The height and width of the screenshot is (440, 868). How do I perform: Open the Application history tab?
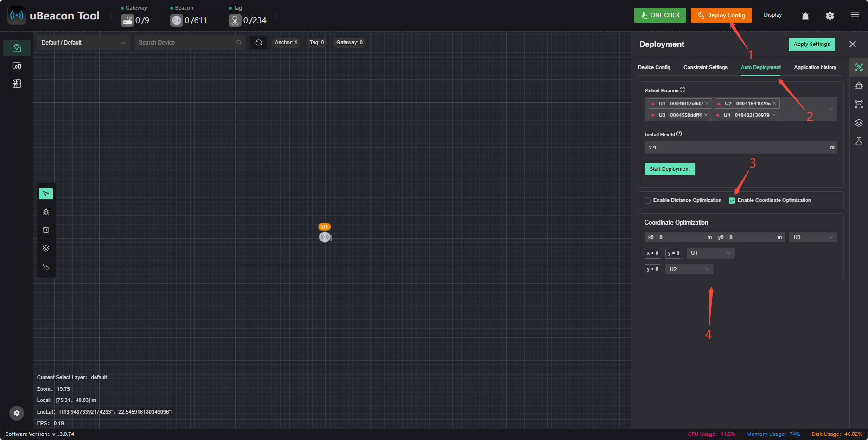tap(815, 67)
